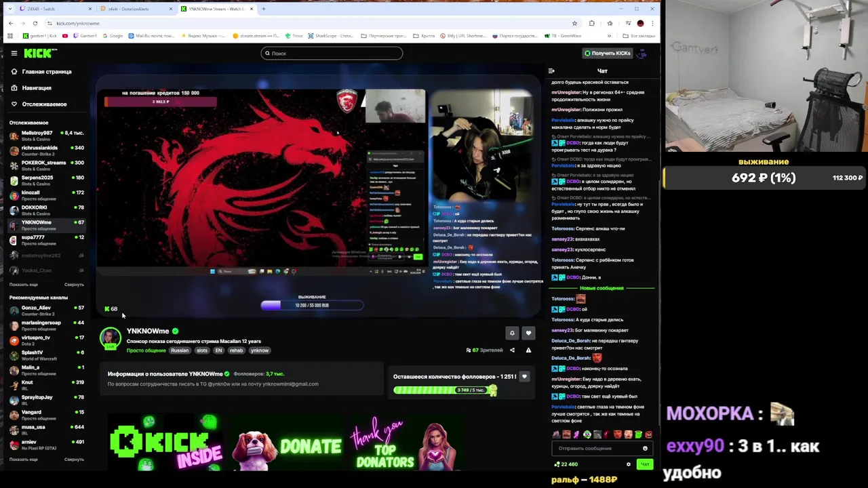This screenshot has height=488, width=868.
Task: Open the Trovo bookmark
Action: pos(294,36)
